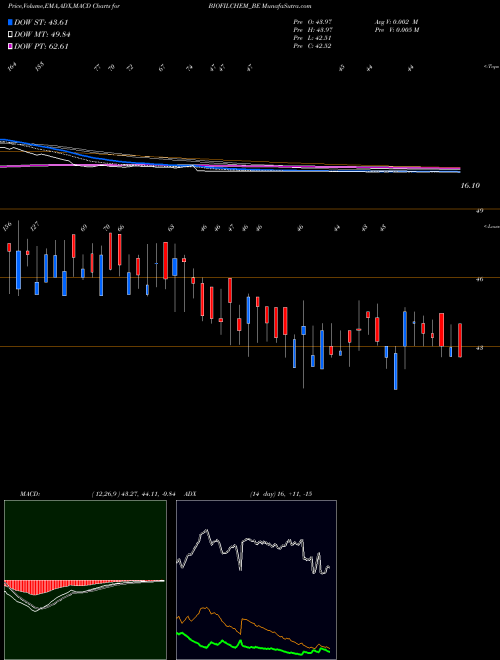500x660 pixels.
Task: Click the '<Lows' label at the right edge
Action: (491, 226)
